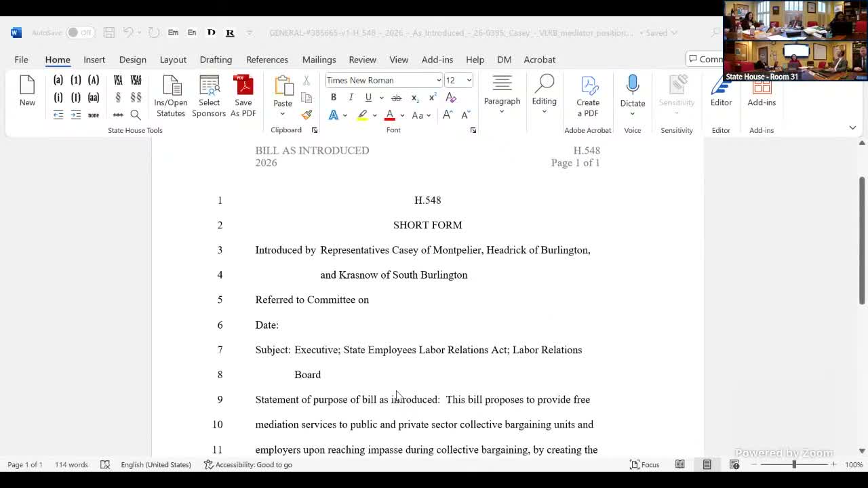Toggle underline formatting

(367, 98)
